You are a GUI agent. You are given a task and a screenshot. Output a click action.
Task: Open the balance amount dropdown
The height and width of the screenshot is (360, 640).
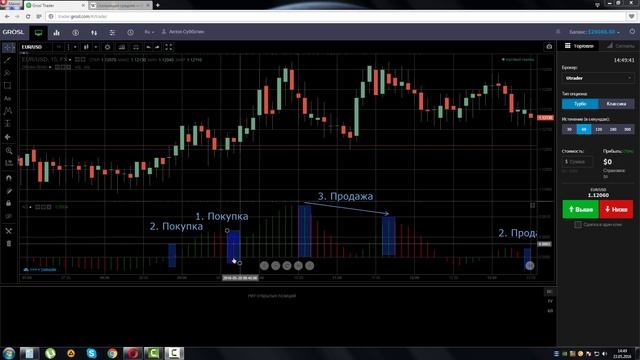pos(604,32)
